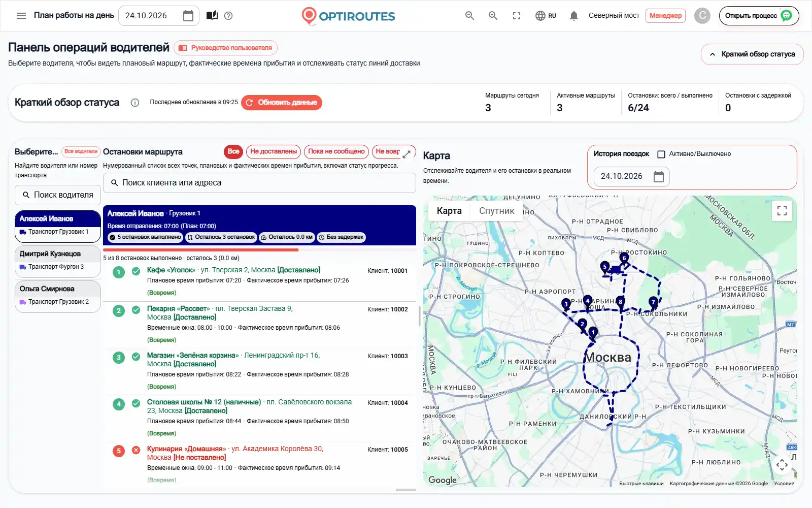The image size is (812, 508).
Task: Select driver Ольга Смирнова
Action: click(x=58, y=296)
